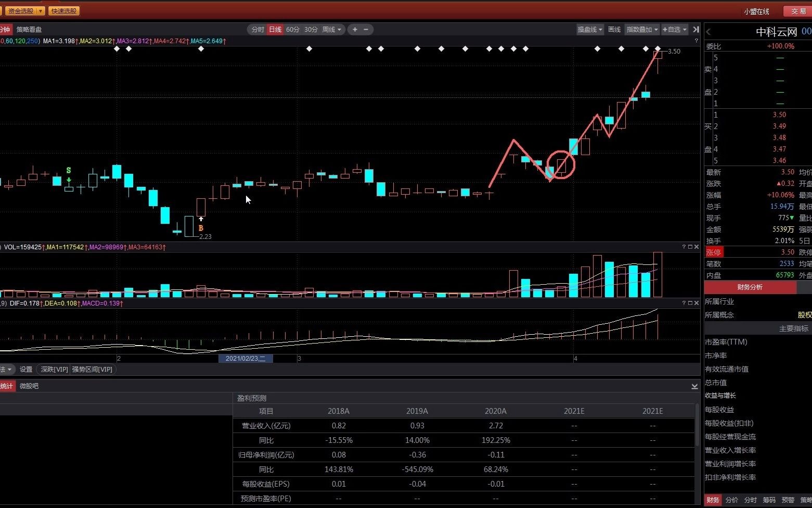Viewport: 812px width, 508px height.
Task: Click the white diamond above the 3.50 candle
Action: click(x=658, y=49)
